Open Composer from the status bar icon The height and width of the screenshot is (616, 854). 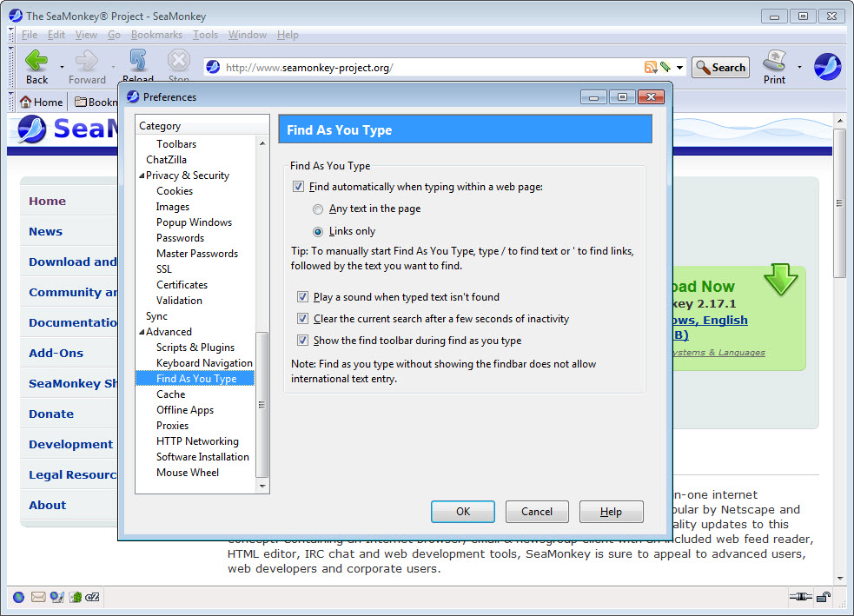pos(56,597)
